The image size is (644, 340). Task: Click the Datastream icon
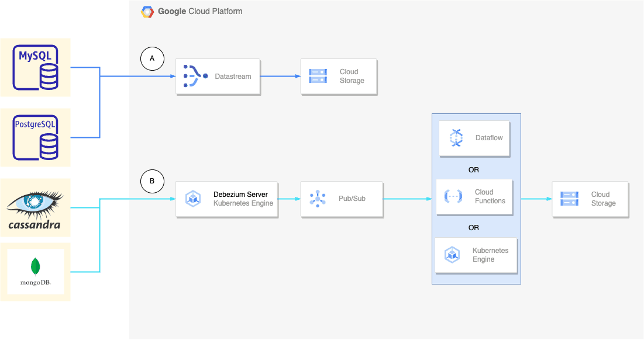pyautogui.click(x=195, y=76)
